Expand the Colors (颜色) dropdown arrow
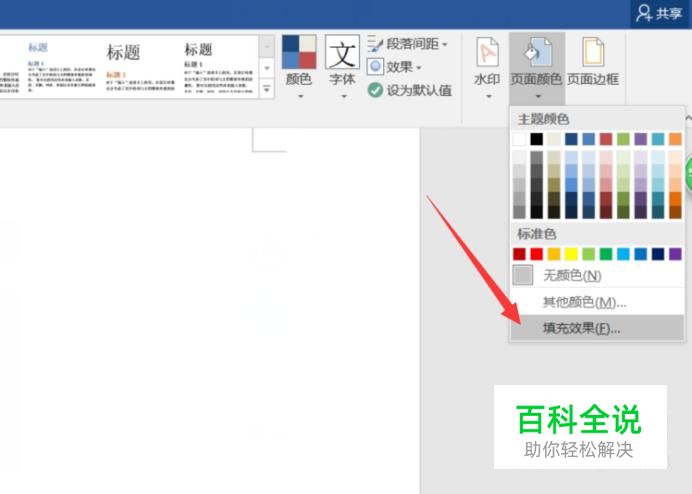The image size is (692, 494). coord(301,96)
